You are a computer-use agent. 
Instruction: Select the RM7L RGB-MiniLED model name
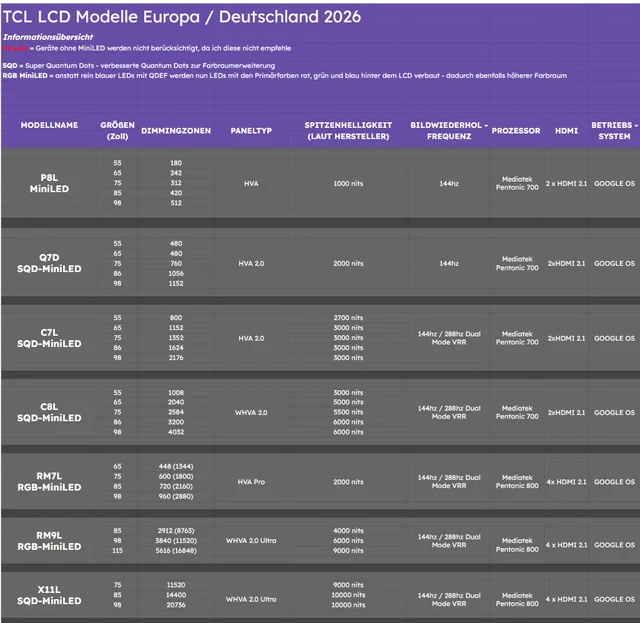(x=49, y=482)
